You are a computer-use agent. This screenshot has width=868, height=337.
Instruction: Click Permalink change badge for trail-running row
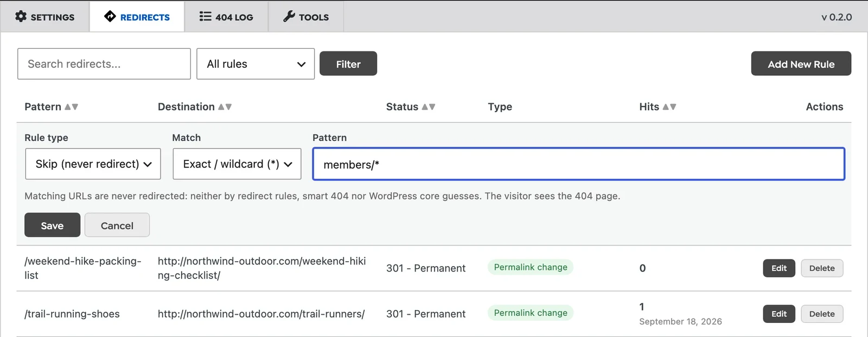point(531,313)
